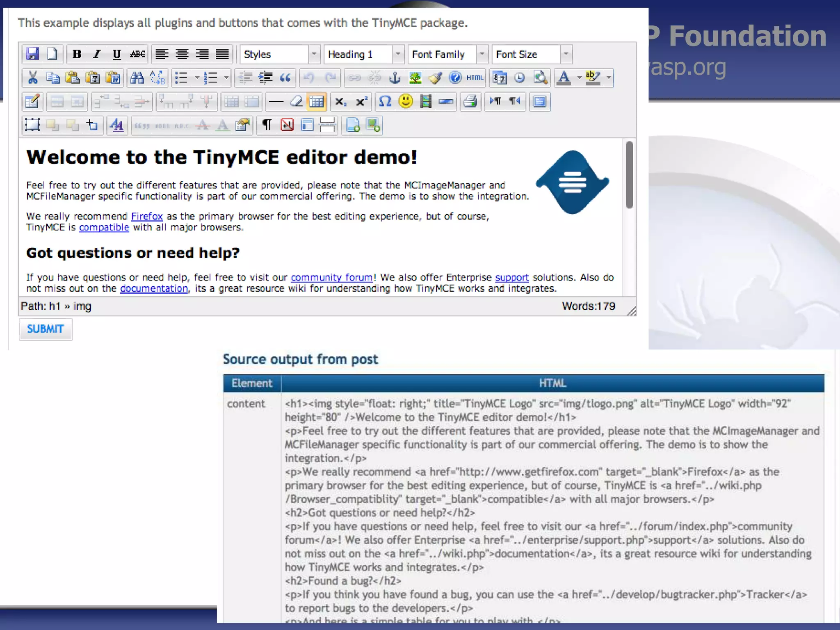Insert an emoticon with smiley icon
Image resolution: width=840 pixels, height=630 pixels.
(x=406, y=101)
